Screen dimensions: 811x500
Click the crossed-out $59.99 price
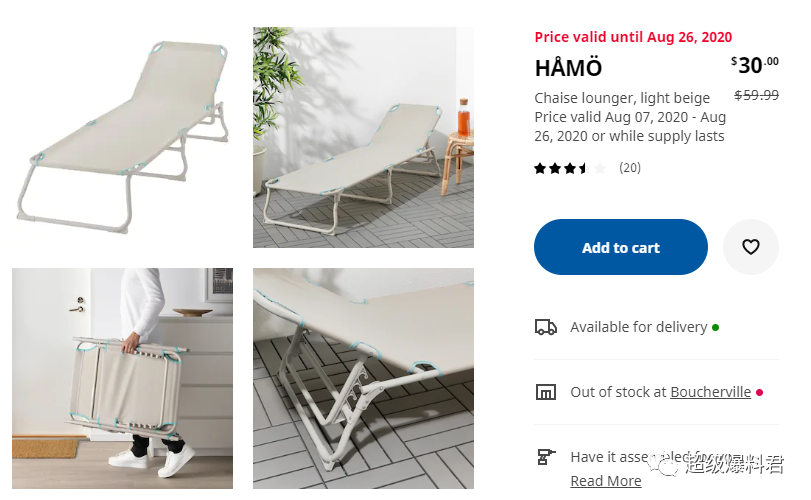757,95
